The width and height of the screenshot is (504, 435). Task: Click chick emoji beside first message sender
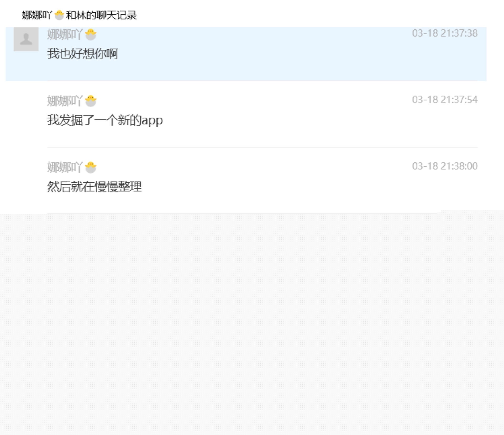(x=91, y=34)
